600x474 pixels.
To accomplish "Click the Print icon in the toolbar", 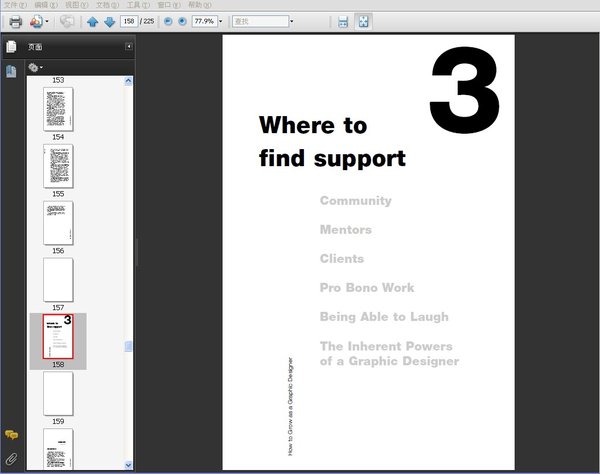I will click(15, 22).
